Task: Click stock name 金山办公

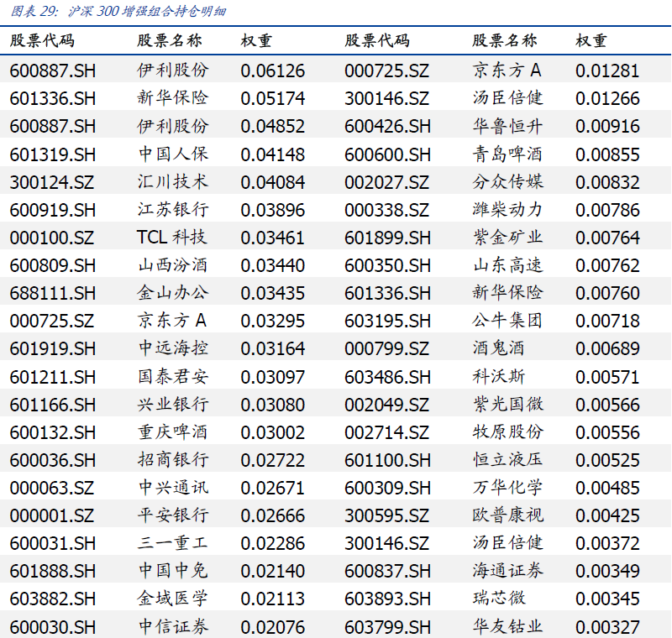Action: (173, 292)
